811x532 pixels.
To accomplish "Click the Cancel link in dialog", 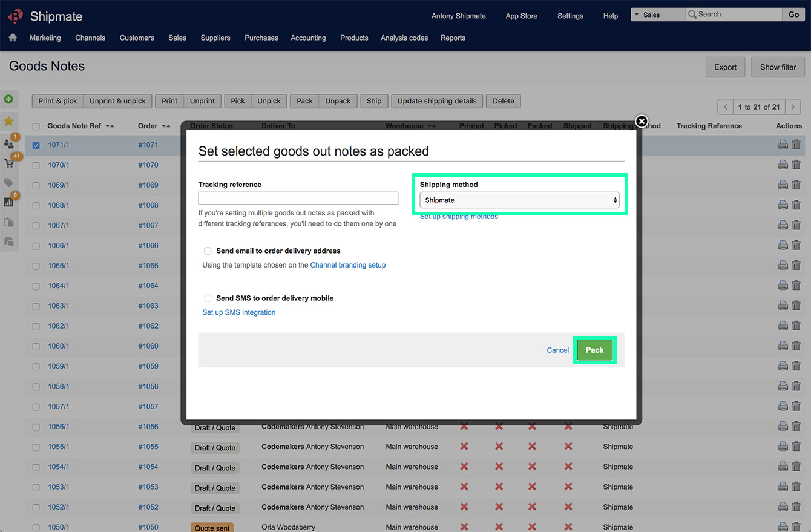I will [x=557, y=350].
